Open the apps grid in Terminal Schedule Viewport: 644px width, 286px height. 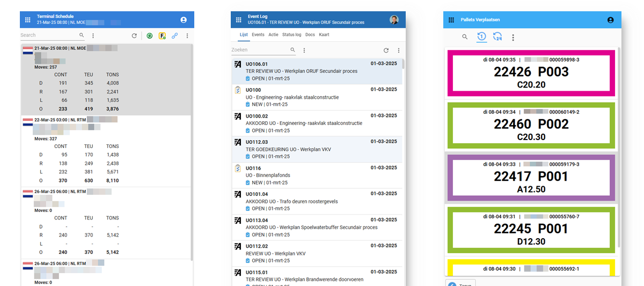pyautogui.click(x=28, y=20)
